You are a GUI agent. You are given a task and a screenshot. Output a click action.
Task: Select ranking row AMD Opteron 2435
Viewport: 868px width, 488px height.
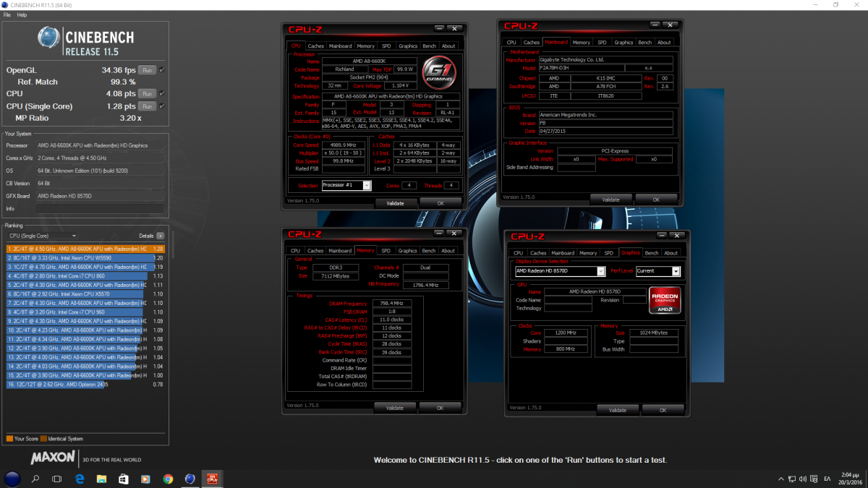pyautogui.click(x=86, y=385)
